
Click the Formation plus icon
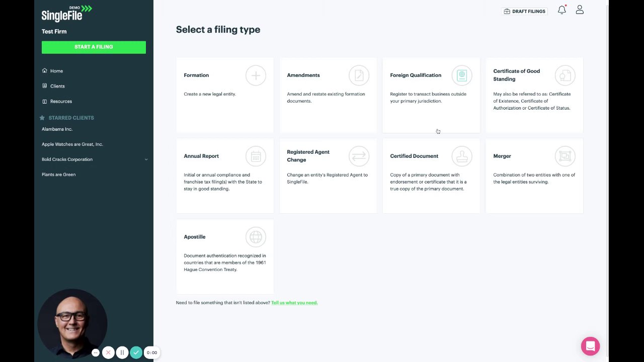pyautogui.click(x=256, y=75)
